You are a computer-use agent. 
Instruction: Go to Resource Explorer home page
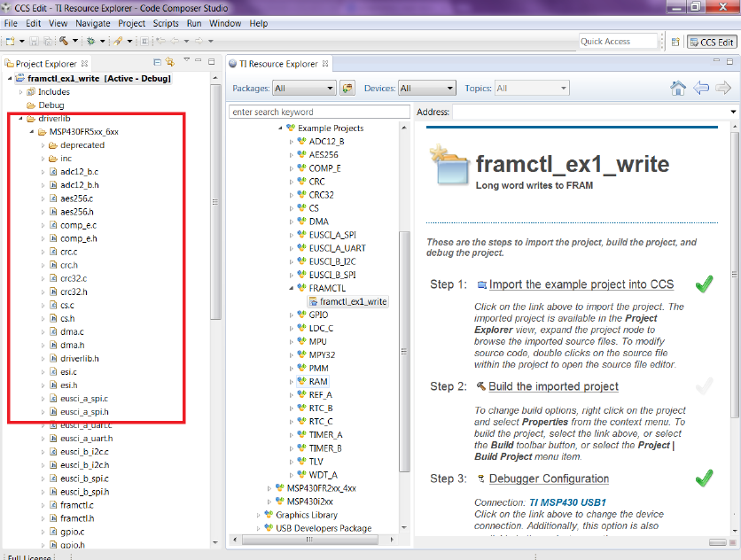[678, 88]
